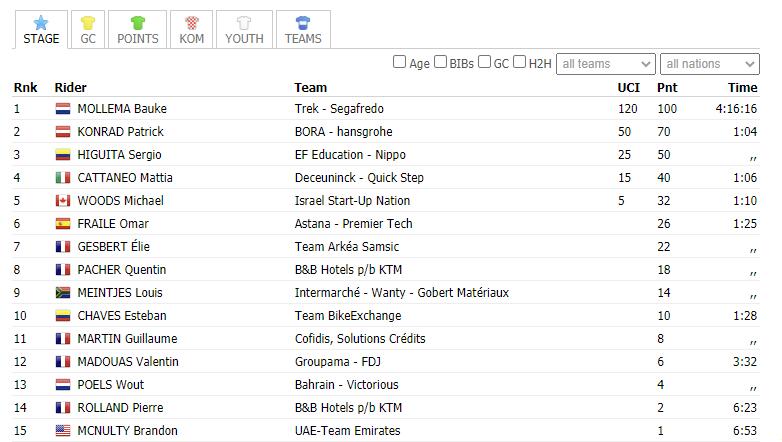
Task: Open the BORA - hansgrohe team link
Action: 344,132
